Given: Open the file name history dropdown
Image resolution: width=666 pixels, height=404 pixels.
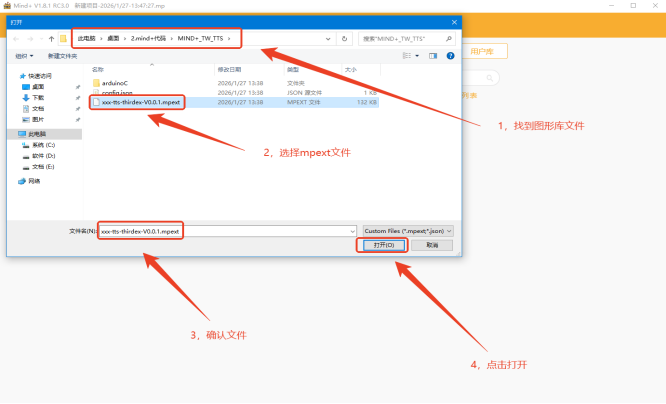Looking at the screenshot, I should (353, 231).
